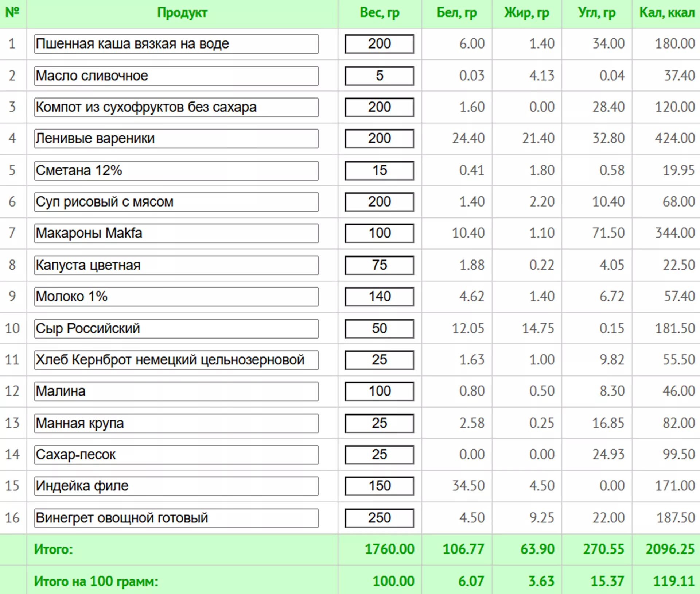
Task: Click the 'Макароны Makfa' product input
Action: (176, 233)
